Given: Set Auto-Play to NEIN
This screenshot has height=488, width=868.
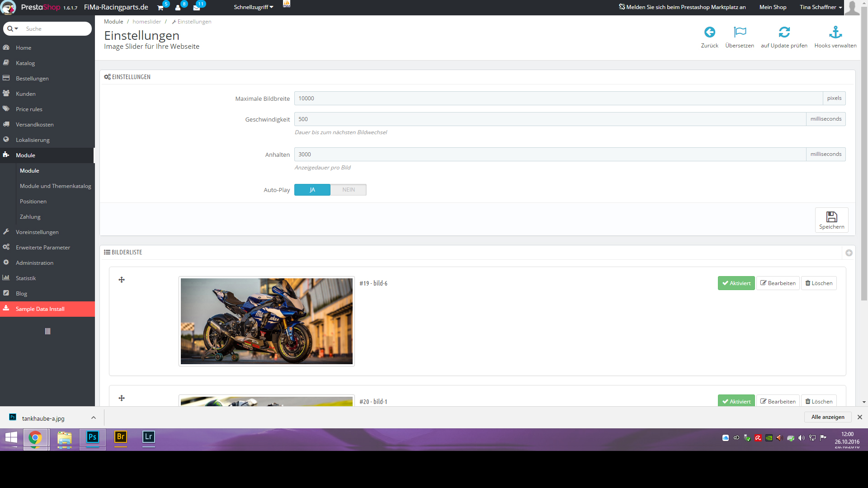Looking at the screenshot, I should tap(348, 190).
